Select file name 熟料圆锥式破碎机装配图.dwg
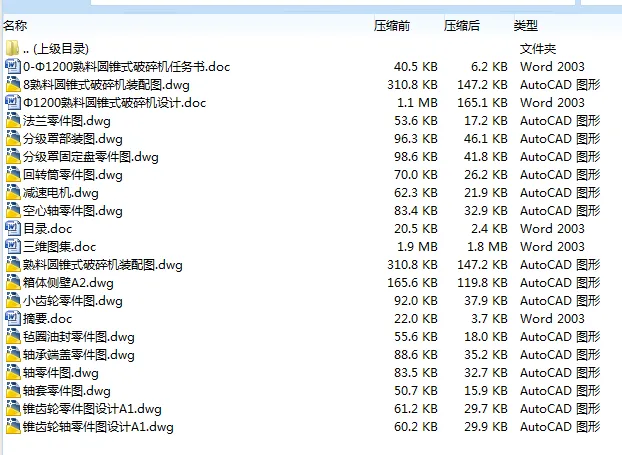622x455 pixels. point(103,265)
